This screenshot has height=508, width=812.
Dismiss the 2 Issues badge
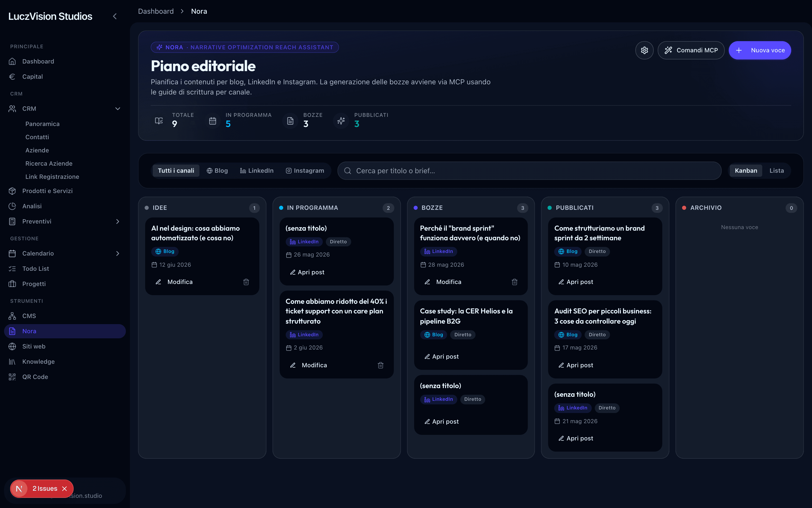(64, 488)
